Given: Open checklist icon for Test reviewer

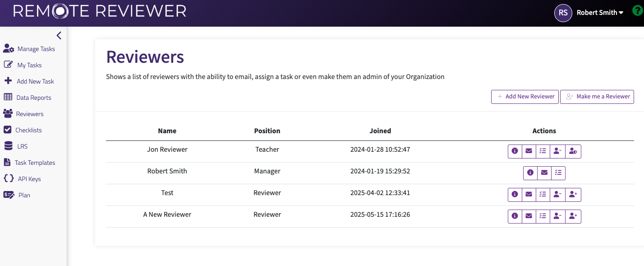Looking at the screenshot, I should 543,194.
